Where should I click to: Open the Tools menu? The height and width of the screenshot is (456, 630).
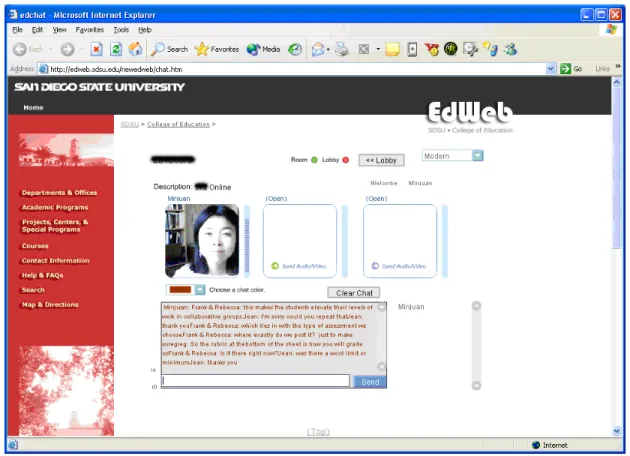(x=121, y=30)
